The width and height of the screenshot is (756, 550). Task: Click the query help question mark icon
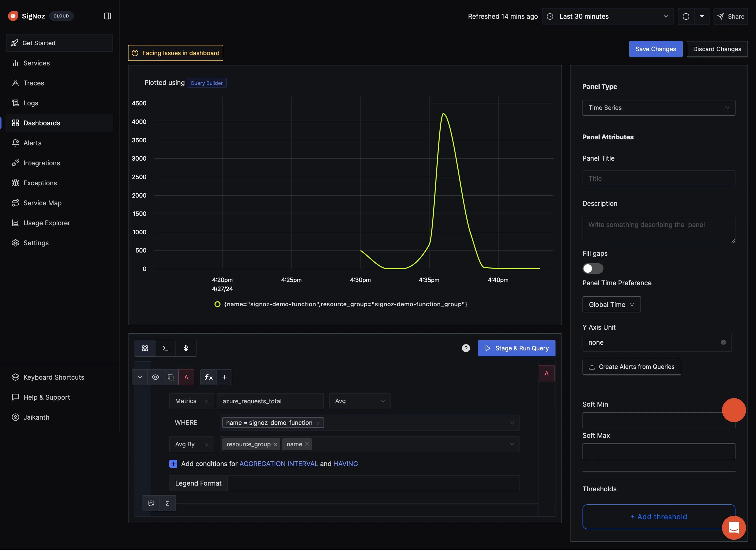(x=466, y=348)
